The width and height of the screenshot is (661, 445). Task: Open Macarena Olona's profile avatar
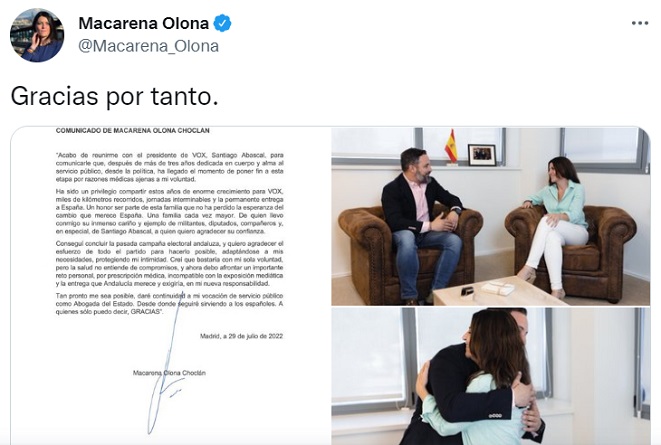click(37, 35)
